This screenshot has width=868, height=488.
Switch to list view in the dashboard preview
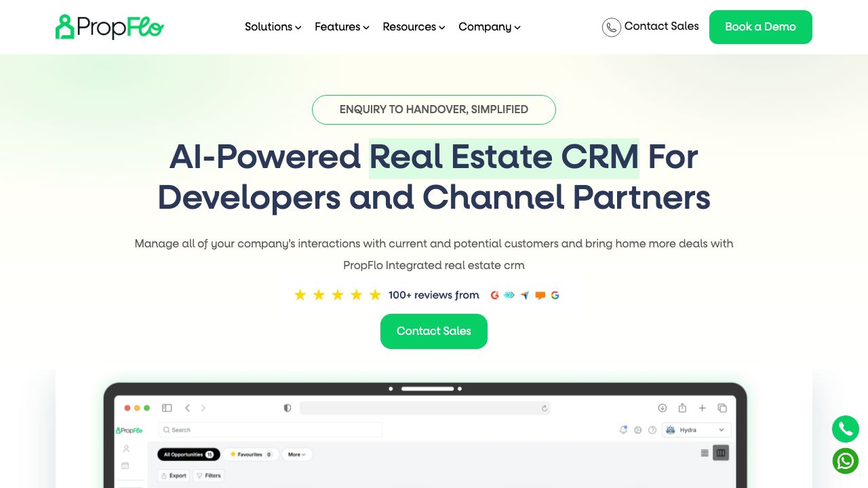(x=705, y=453)
